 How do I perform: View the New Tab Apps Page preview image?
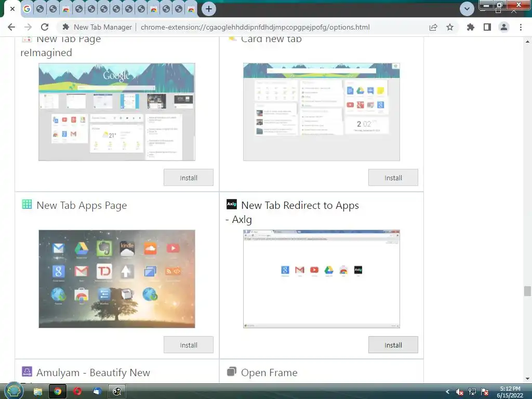point(117,279)
